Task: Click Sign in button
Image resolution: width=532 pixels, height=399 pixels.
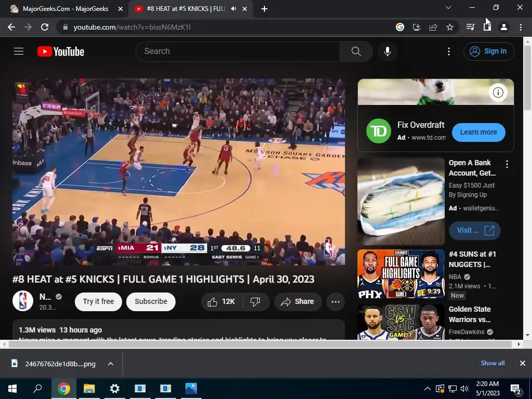Action: [x=489, y=51]
